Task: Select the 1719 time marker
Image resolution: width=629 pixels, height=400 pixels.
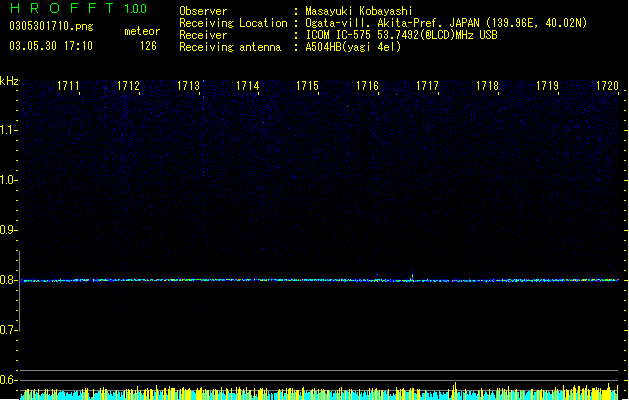Action: [547, 86]
